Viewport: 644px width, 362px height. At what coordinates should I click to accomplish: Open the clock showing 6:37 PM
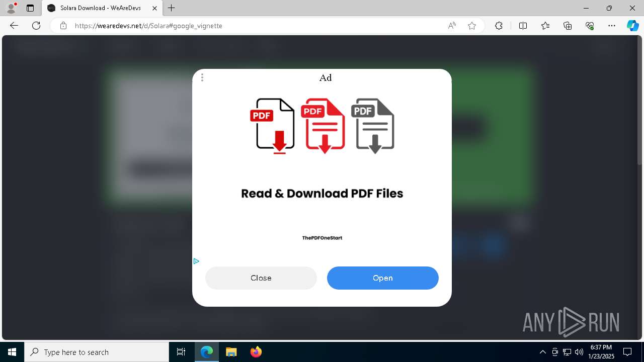(601, 352)
